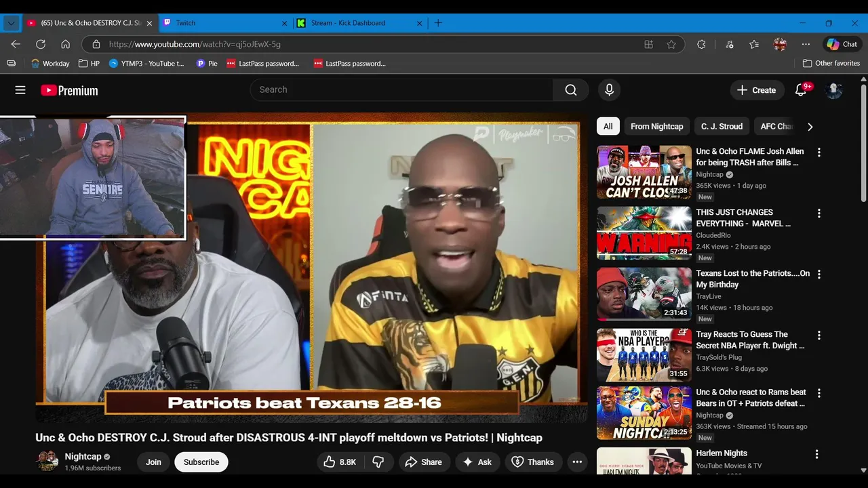Open browser extensions puzzle icon

702,44
